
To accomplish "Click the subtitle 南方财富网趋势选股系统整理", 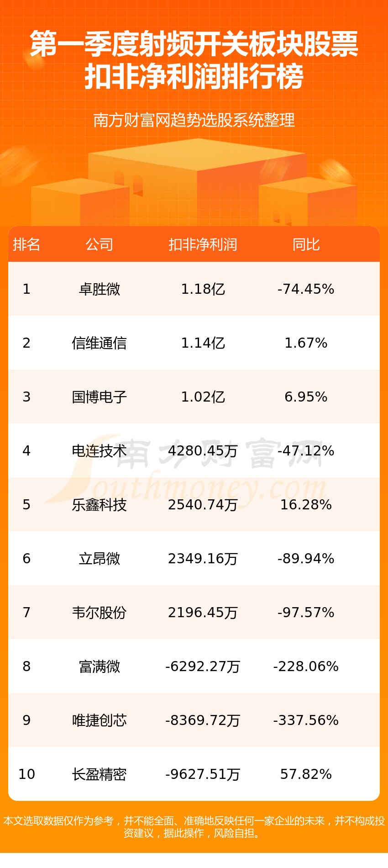I will point(194,120).
